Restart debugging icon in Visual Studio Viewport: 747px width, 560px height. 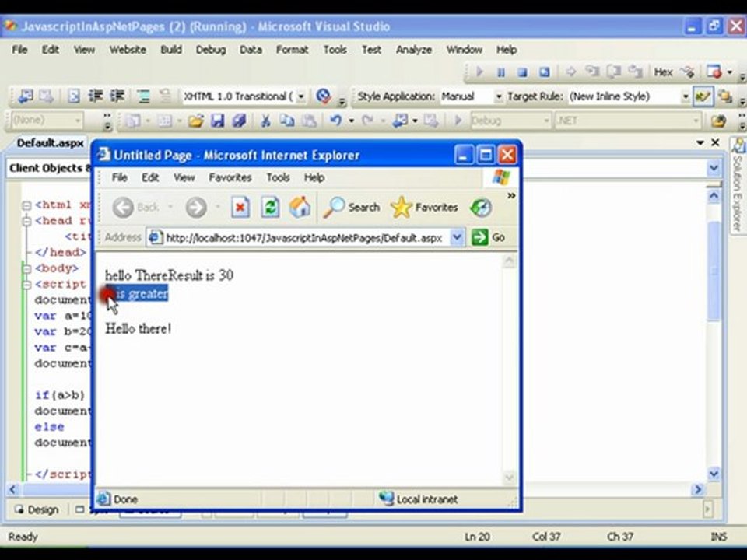544,72
